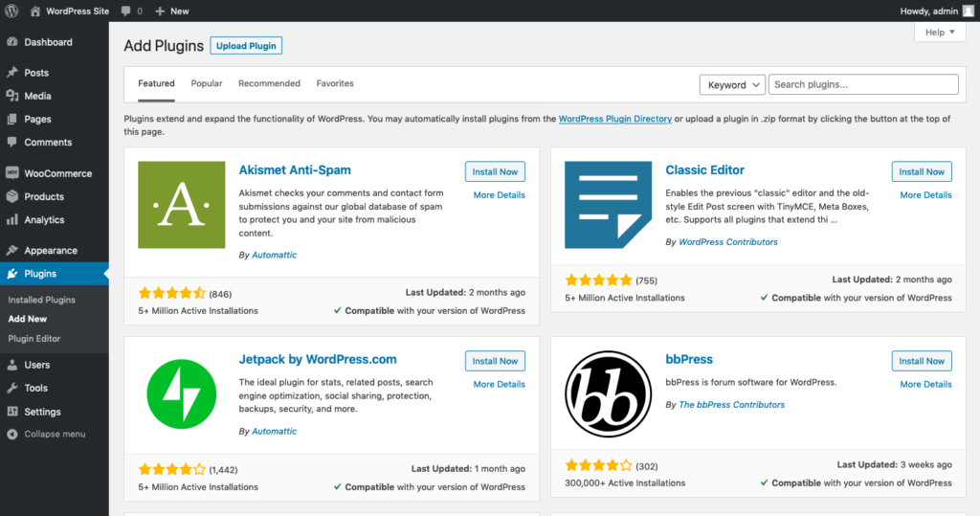Open WordPress Contributors author link
This screenshot has height=516, width=980.
(x=728, y=242)
